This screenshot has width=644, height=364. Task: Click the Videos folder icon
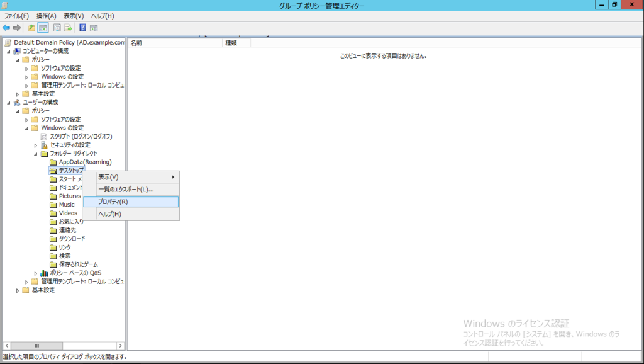(x=53, y=213)
